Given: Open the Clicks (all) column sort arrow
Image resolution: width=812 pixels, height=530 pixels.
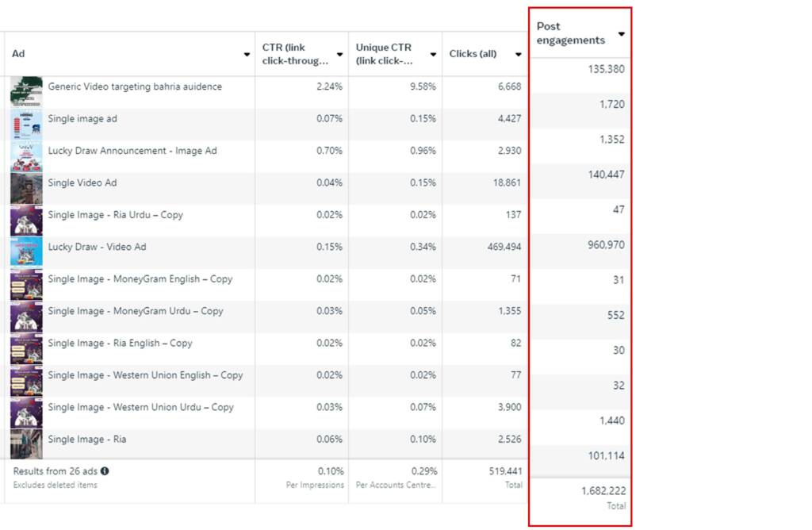Looking at the screenshot, I should coord(518,55).
